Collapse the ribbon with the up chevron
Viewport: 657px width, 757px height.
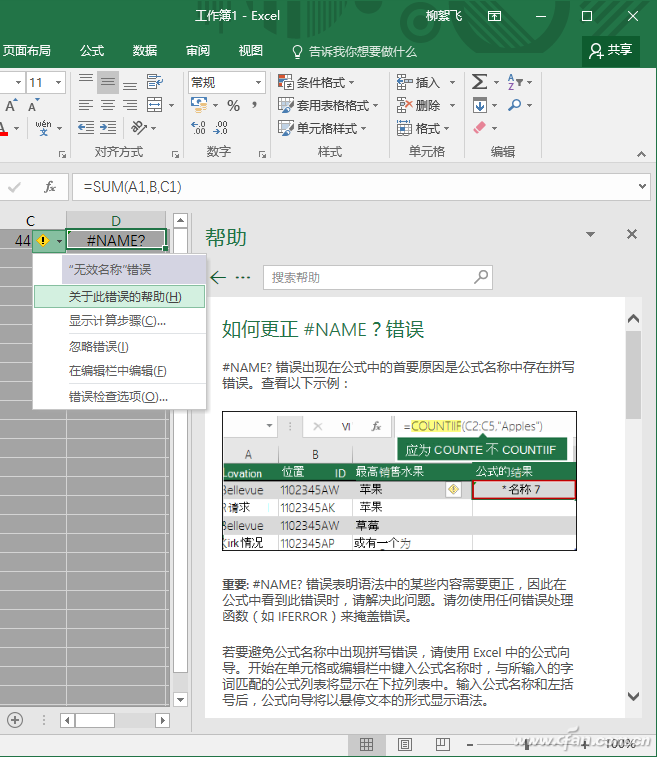(x=641, y=154)
